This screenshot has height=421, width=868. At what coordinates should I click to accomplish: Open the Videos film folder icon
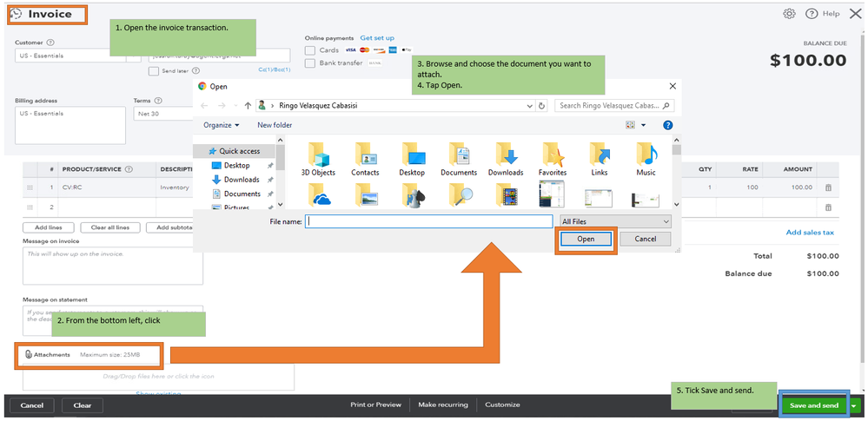coord(506,194)
